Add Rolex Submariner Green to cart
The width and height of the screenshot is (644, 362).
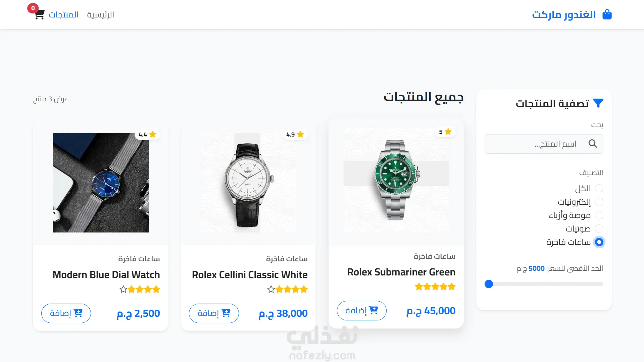pyautogui.click(x=361, y=310)
